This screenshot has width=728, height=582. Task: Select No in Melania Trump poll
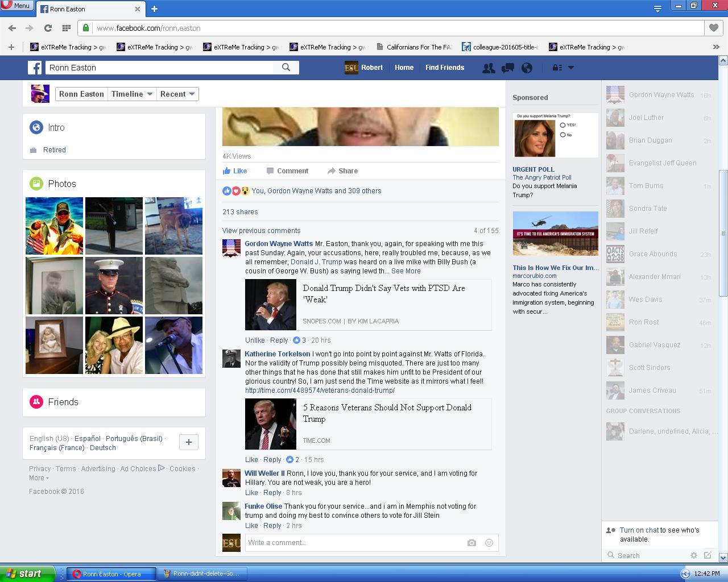click(x=562, y=135)
